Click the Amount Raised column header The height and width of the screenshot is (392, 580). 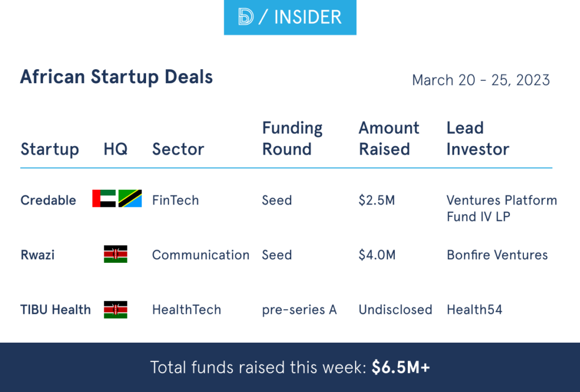(389, 139)
